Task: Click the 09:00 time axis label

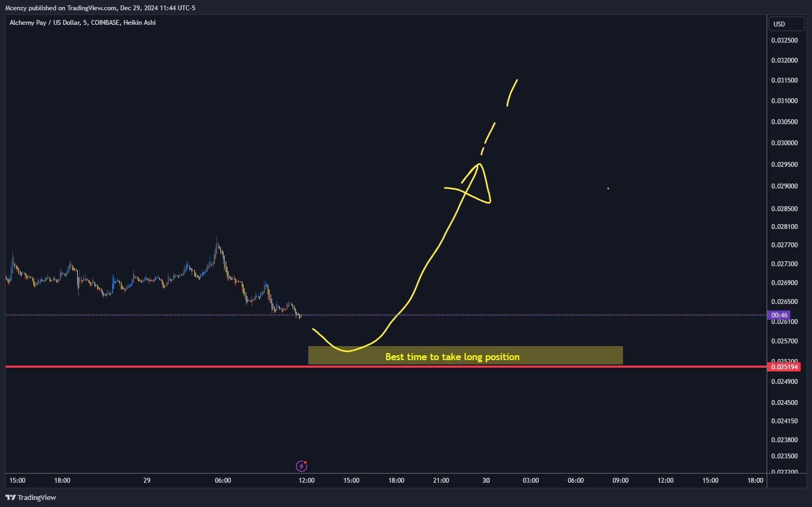Action: [620, 481]
